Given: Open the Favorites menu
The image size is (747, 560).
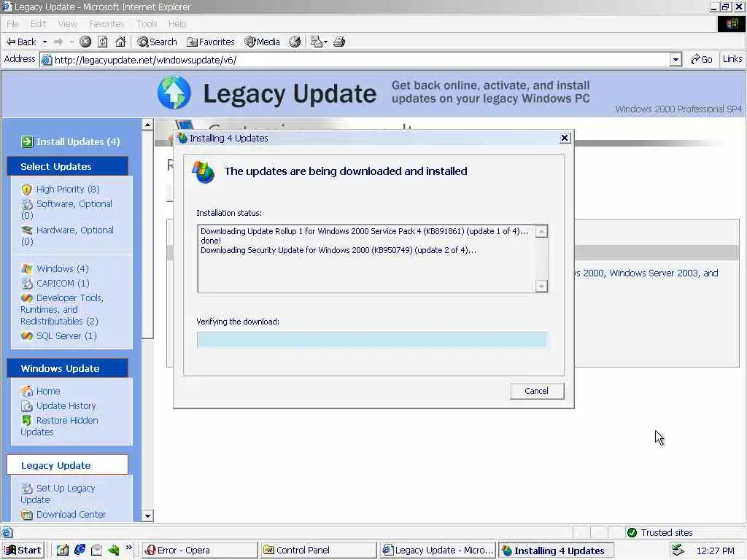Looking at the screenshot, I should pyautogui.click(x=107, y=24).
